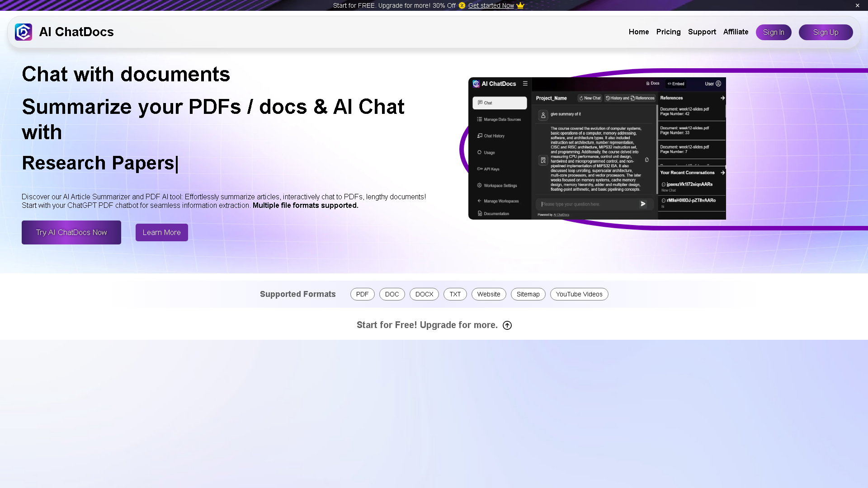Open the Support page
Image resolution: width=868 pixels, height=488 pixels.
702,32
